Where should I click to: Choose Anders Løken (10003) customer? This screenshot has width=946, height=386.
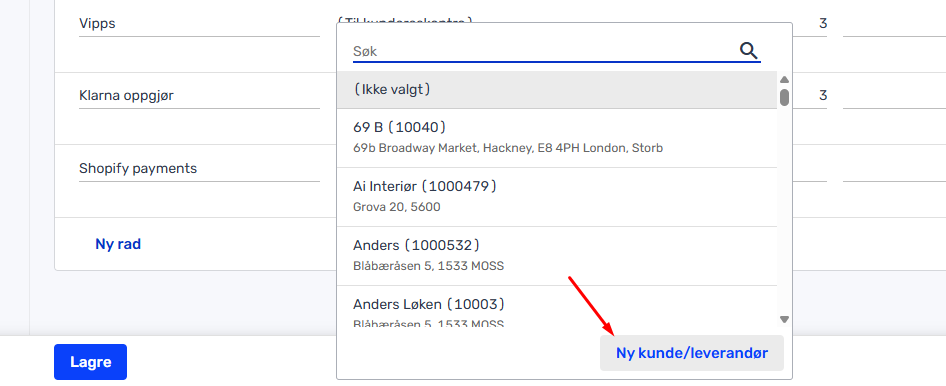coord(557,307)
